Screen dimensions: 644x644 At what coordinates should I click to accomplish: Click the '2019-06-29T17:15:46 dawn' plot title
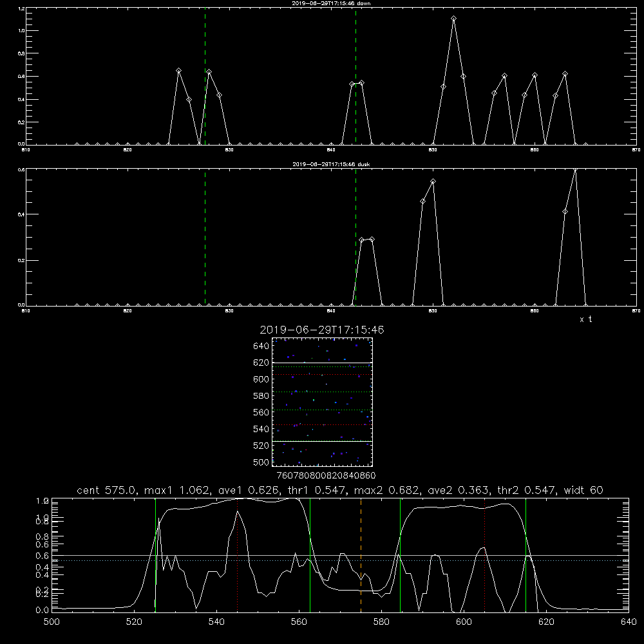point(331,3)
